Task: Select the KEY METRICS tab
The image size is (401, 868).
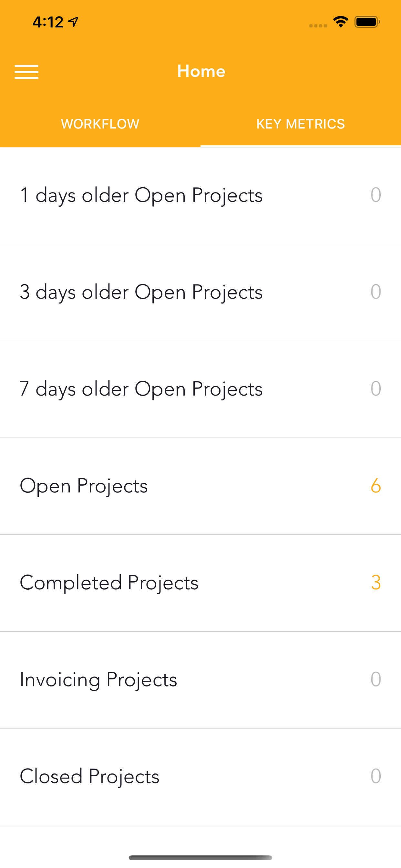Action: point(301,124)
